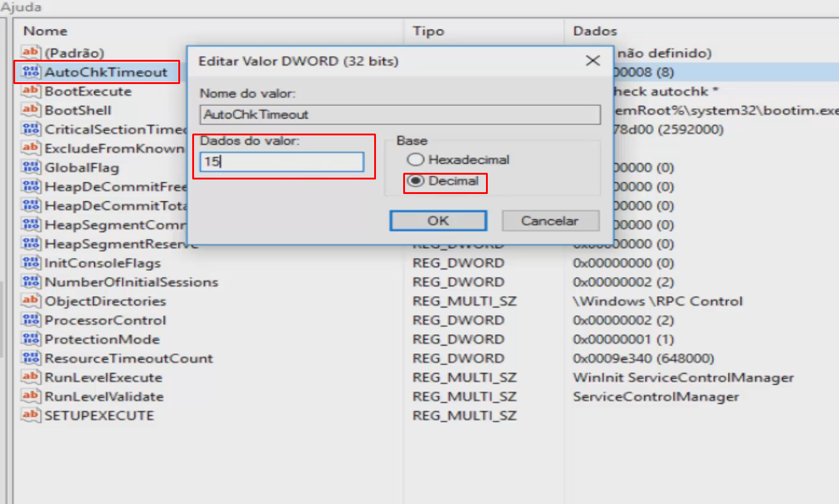
Task: Sort by the Tipo column header
Action: click(x=428, y=31)
